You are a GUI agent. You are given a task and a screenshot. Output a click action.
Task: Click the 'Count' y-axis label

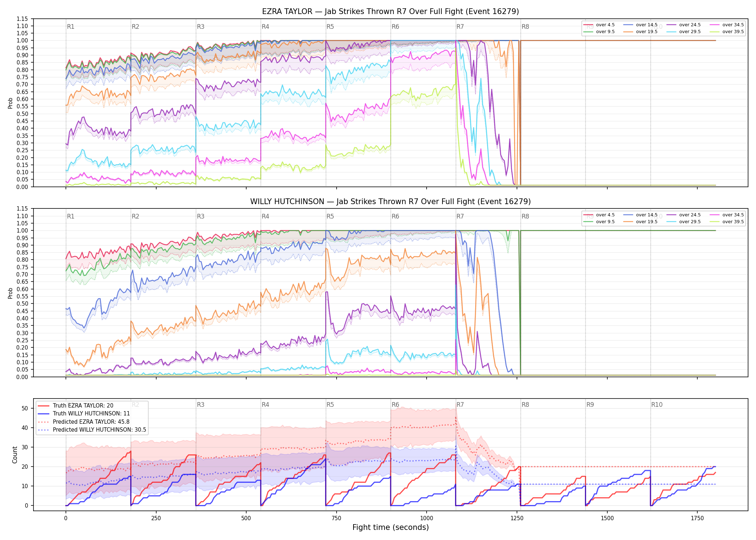[15, 455]
